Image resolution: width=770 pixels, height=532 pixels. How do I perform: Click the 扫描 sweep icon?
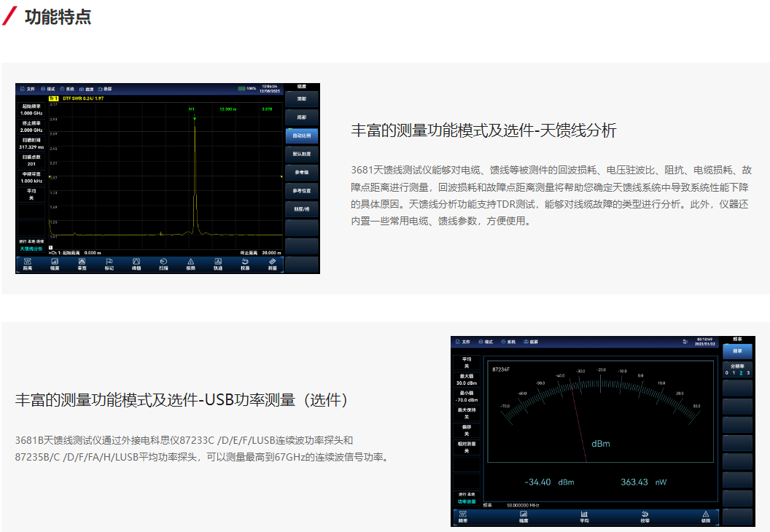(x=163, y=264)
